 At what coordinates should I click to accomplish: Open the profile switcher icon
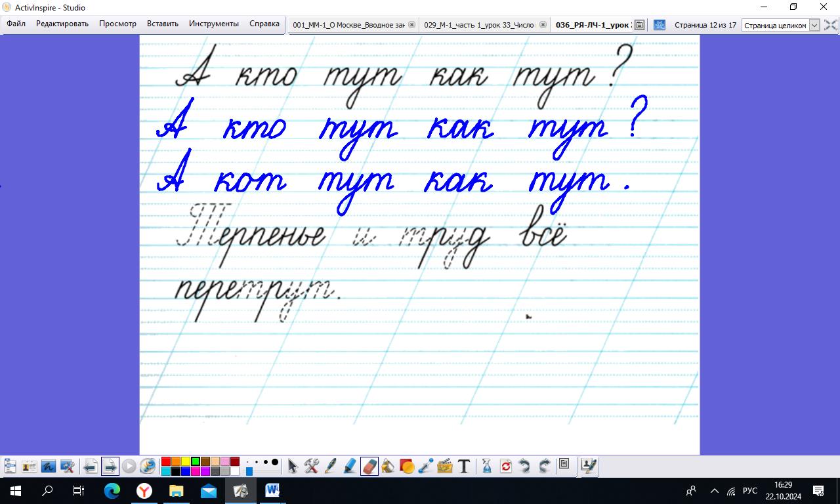[30, 466]
